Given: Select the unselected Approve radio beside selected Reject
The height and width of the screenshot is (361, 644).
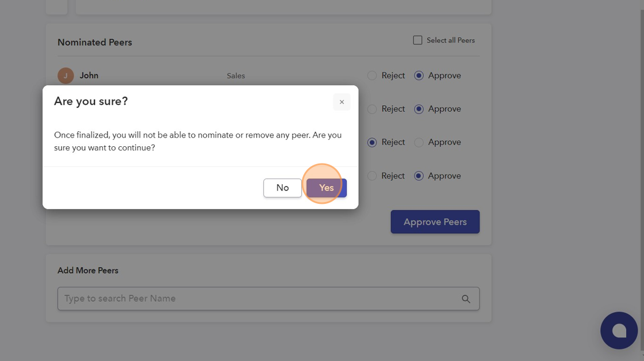Looking at the screenshot, I should 419,142.
